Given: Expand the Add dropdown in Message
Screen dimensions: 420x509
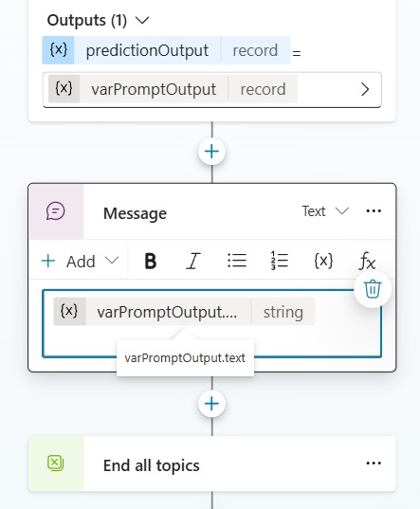Looking at the screenshot, I should (x=81, y=261).
